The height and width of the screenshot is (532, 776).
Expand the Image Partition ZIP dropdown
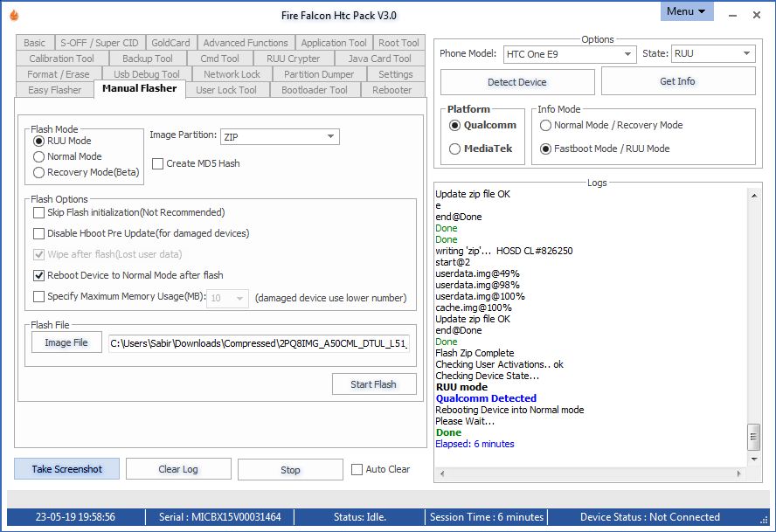[281, 136]
